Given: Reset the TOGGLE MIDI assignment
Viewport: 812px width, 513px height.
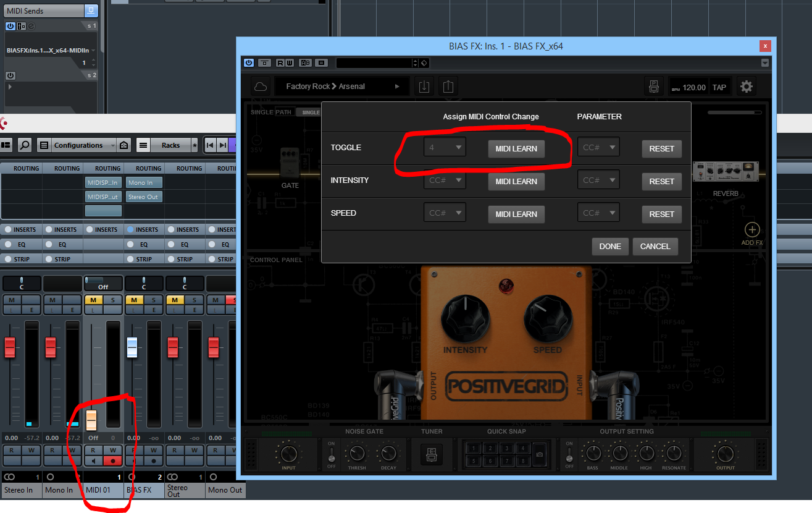Looking at the screenshot, I should click(x=661, y=148).
